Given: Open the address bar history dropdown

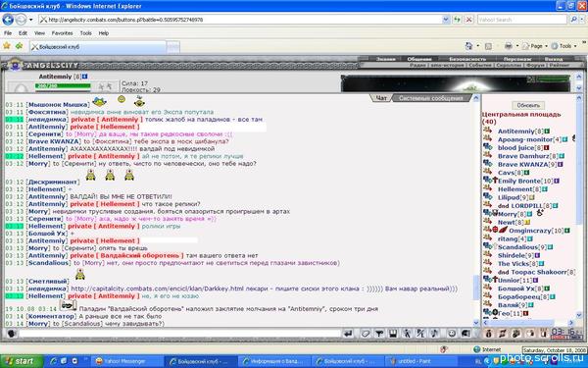Looking at the screenshot, I should 446,20.
